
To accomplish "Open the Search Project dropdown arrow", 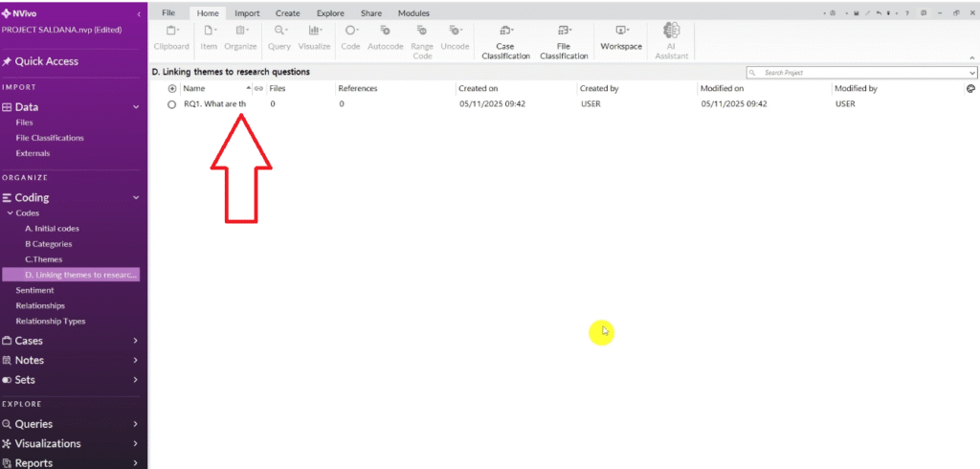I will pos(972,73).
